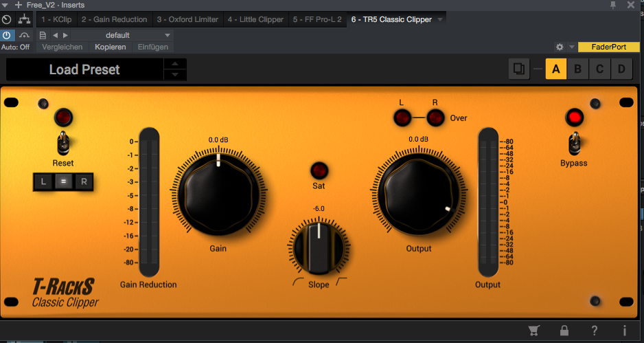644x343 pixels.
Task: Select previous preset arrow
Action: tap(56, 35)
